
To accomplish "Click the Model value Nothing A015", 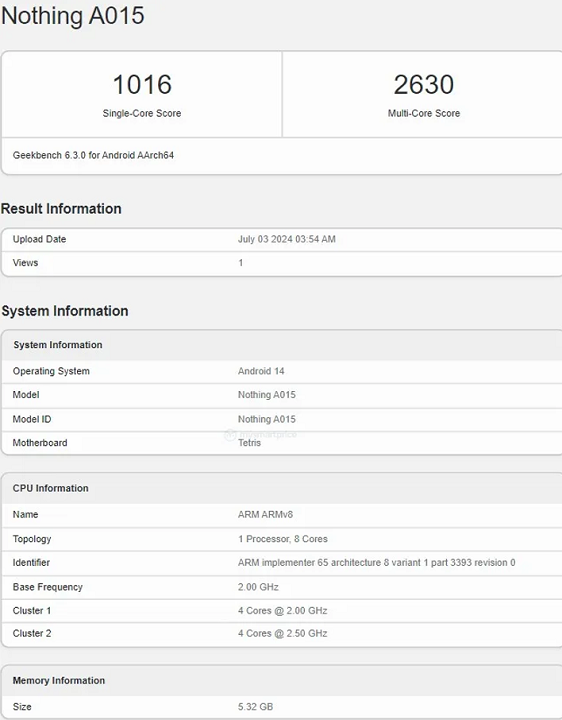I will (266, 395).
